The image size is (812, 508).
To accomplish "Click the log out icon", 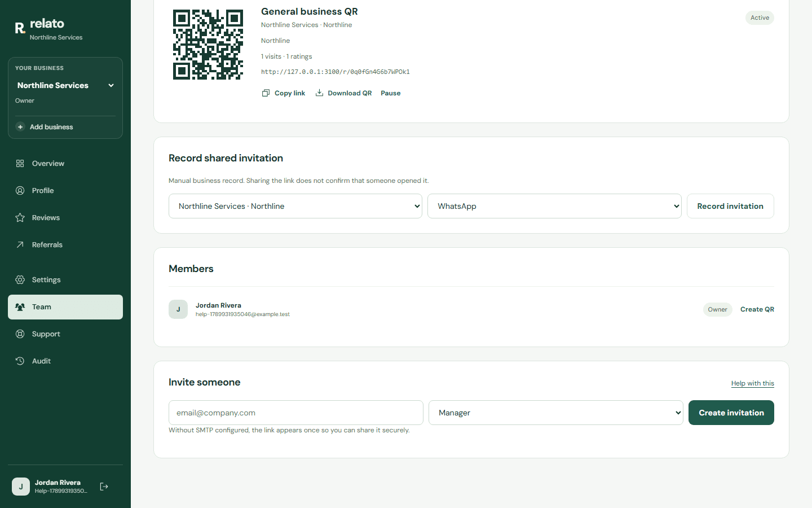I will [x=104, y=487].
